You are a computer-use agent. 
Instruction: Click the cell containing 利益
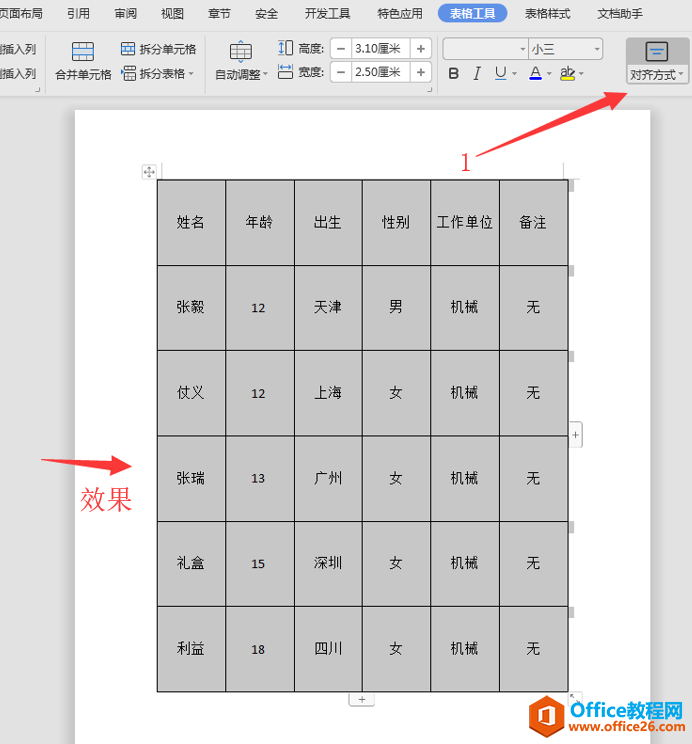(191, 649)
